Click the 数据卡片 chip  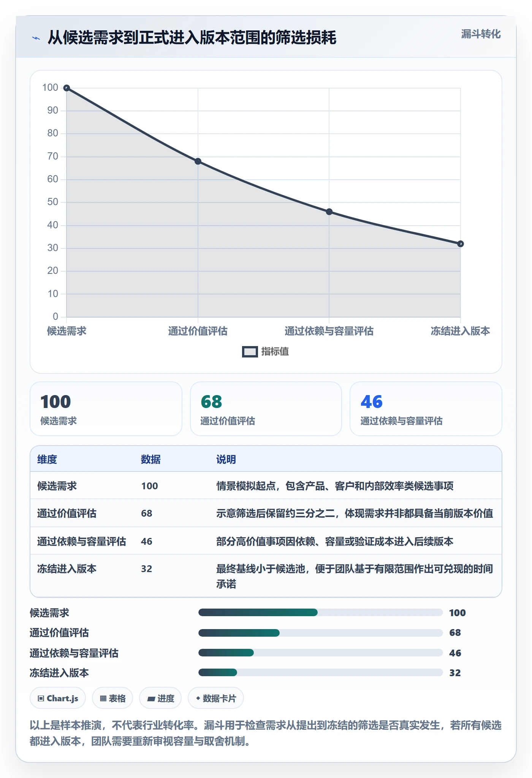click(216, 698)
